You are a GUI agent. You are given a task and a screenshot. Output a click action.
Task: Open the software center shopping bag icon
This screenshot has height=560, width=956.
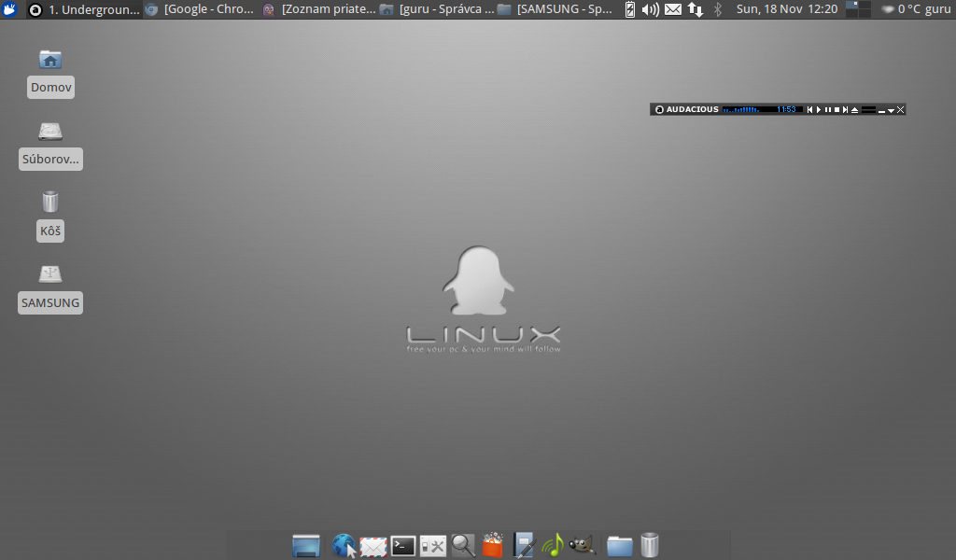tap(493, 545)
